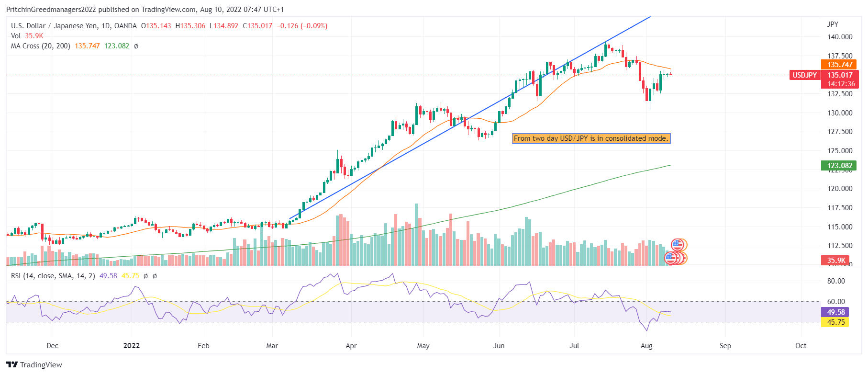Image resolution: width=868 pixels, height=375 pixels.
Task: Click the high value H135.306
Action: point(190,26)
